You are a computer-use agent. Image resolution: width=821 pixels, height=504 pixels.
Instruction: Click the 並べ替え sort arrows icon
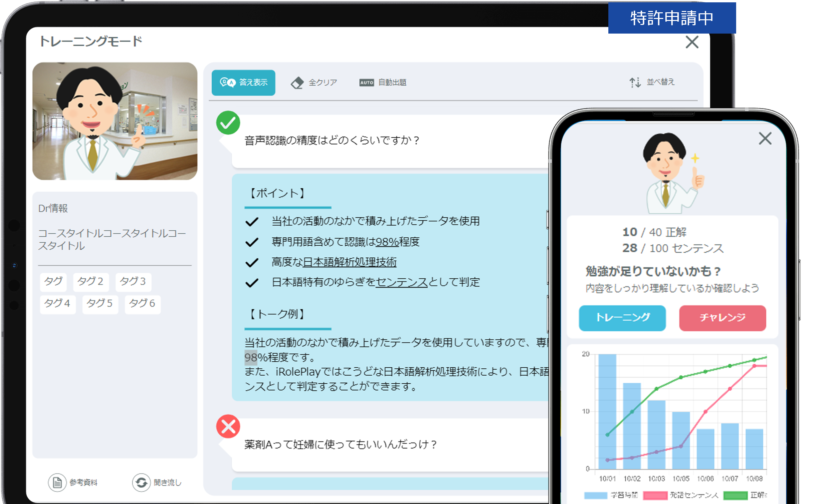635,82
